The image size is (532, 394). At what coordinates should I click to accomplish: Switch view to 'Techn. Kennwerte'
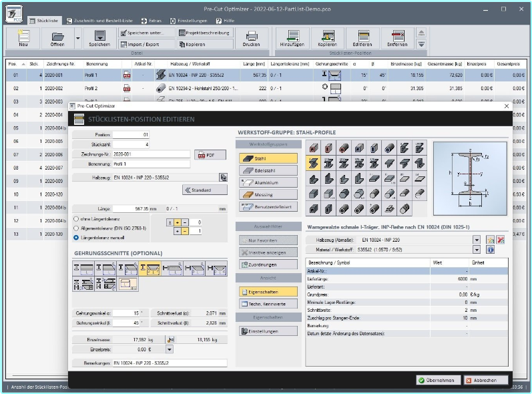tap(268, 304)
